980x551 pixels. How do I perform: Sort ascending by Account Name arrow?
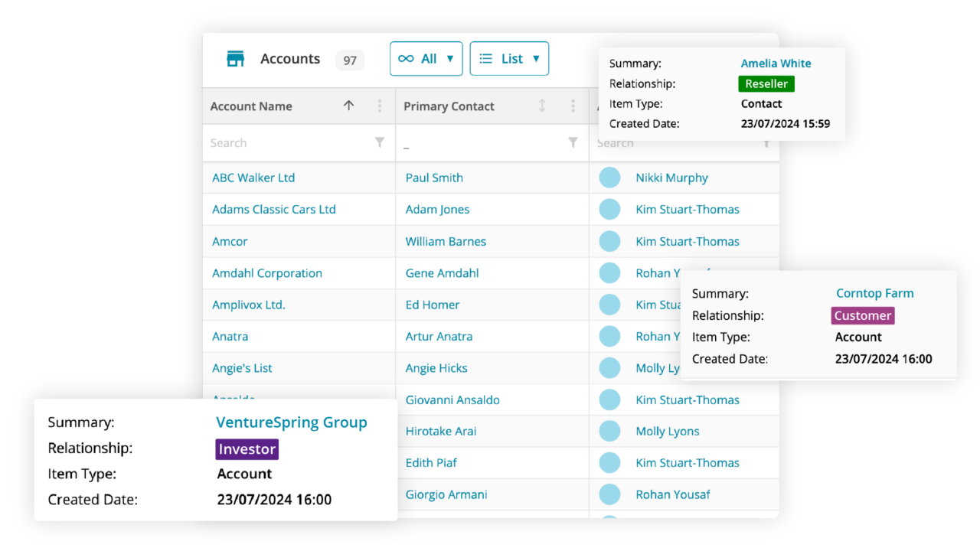[x=349, y=106]
